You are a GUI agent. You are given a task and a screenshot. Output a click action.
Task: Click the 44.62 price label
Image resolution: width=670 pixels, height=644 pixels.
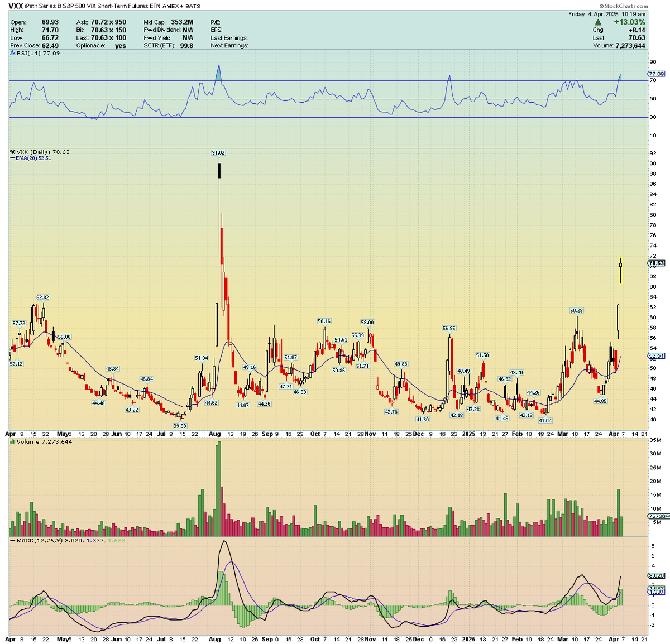tap(211, 402)
